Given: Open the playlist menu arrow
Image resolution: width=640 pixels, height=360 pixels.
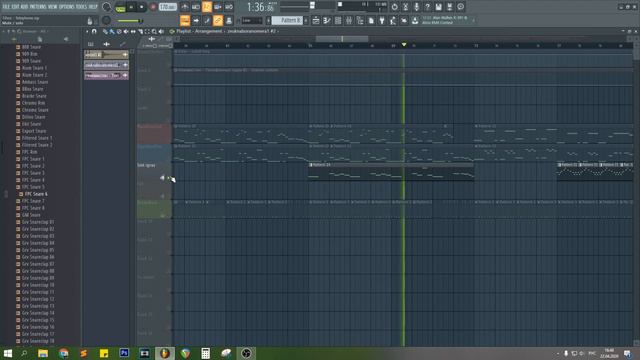Looking at the screenshot, I should click(87, 31).
